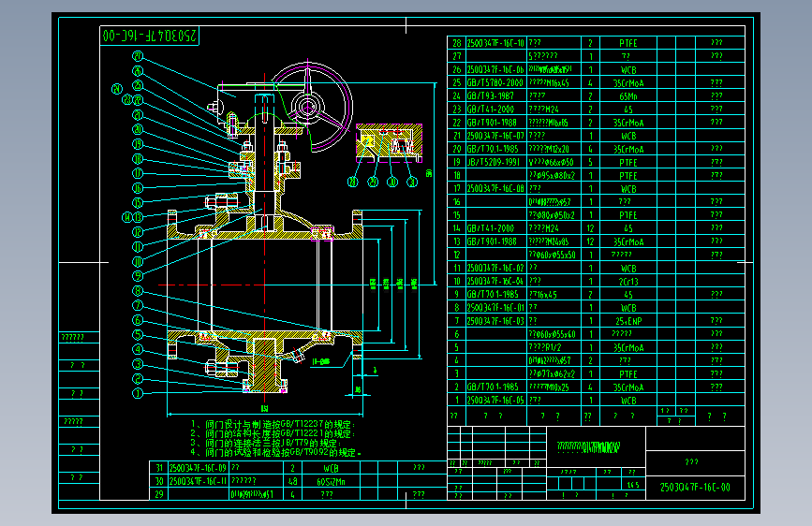This screenshot has height=526, width=812.
Task: Select the R1/2 specification cell in row 5
Action: [x=554, y=348]
